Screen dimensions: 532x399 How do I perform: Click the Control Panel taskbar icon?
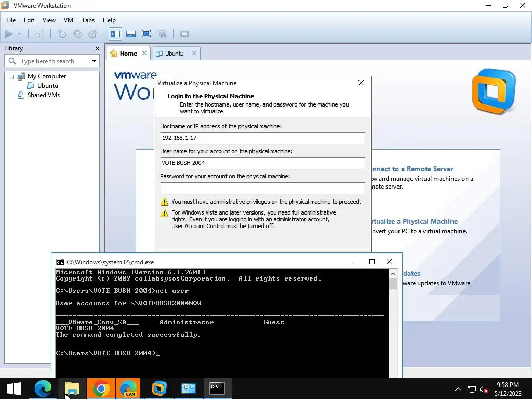(x=188, y=389)
